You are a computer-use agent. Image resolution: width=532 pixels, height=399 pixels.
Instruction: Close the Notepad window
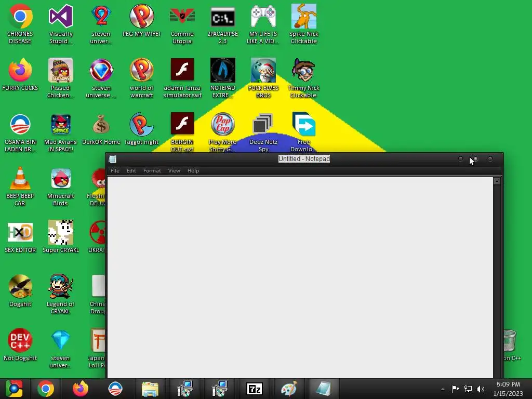coord(490,159)
